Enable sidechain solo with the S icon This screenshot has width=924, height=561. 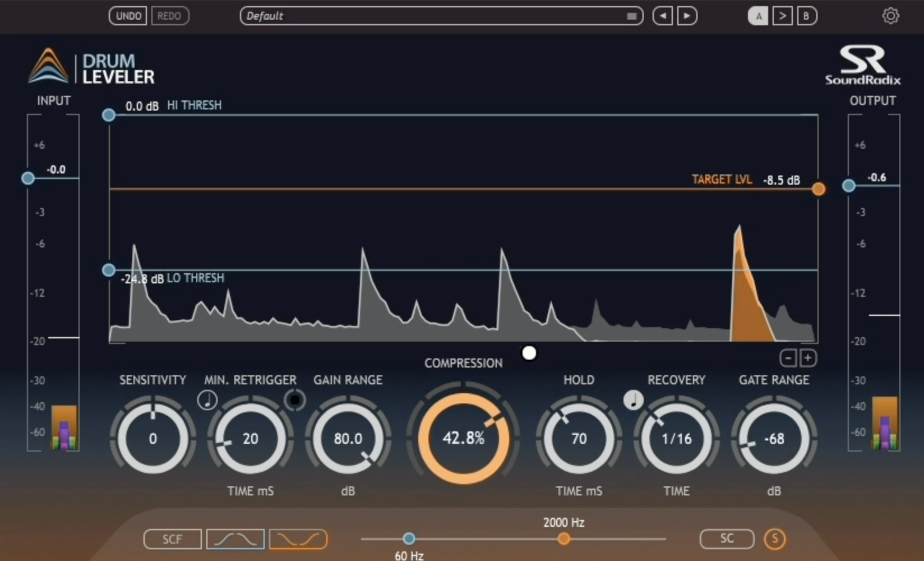775,539
